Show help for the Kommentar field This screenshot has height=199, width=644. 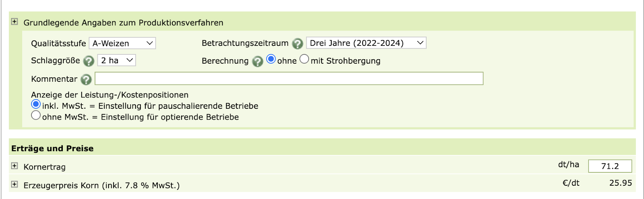tap(86, 79)
